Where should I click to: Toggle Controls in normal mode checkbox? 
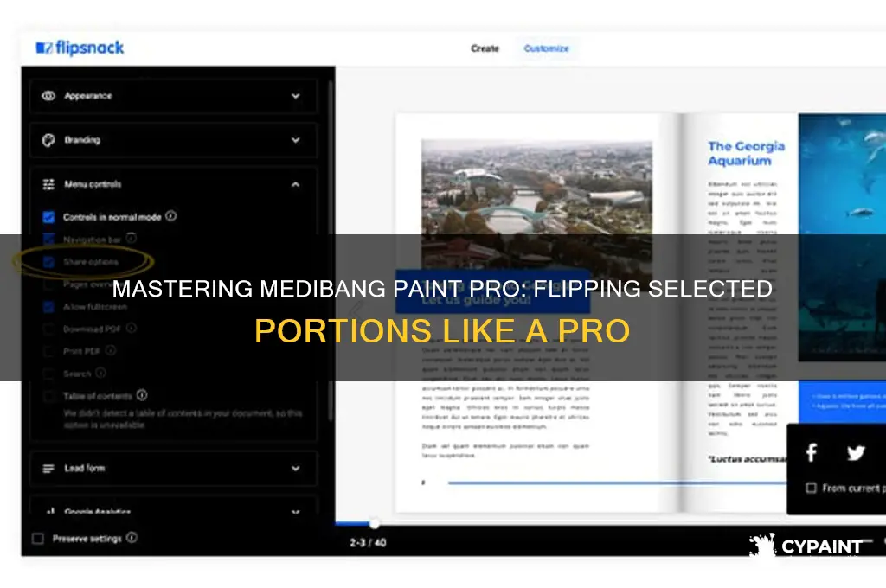48,217
